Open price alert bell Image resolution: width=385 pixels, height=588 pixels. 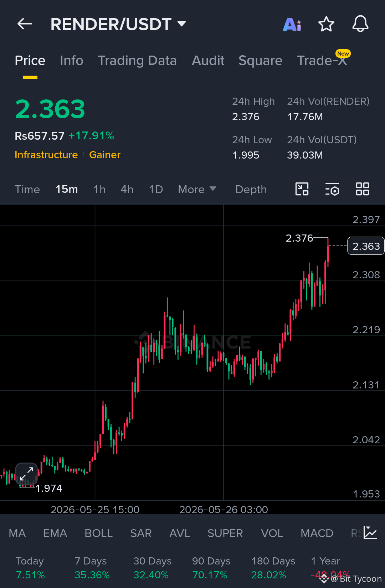point(360,24)
